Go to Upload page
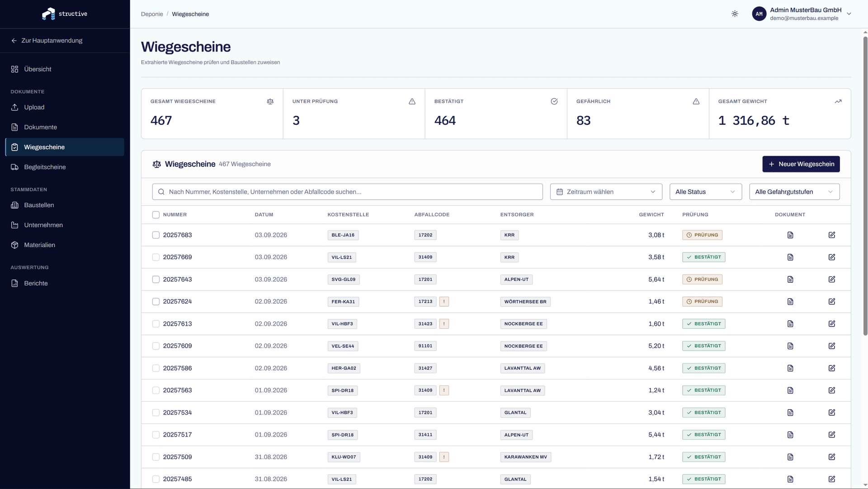The height and width of the screenshot is (489, 868). (65, 107)
